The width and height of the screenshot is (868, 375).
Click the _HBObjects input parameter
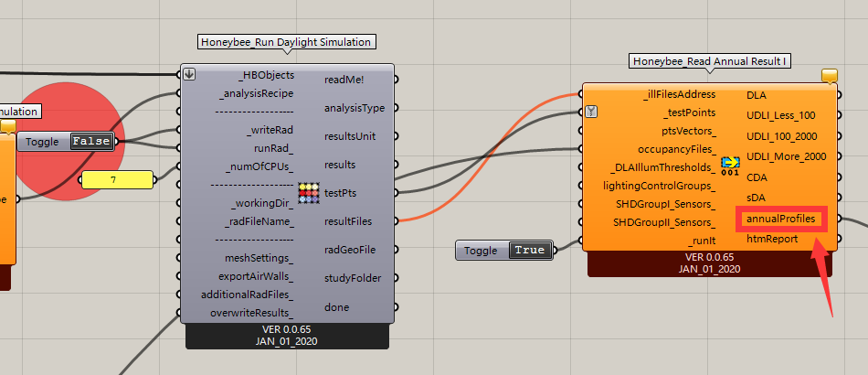point(267,75)
